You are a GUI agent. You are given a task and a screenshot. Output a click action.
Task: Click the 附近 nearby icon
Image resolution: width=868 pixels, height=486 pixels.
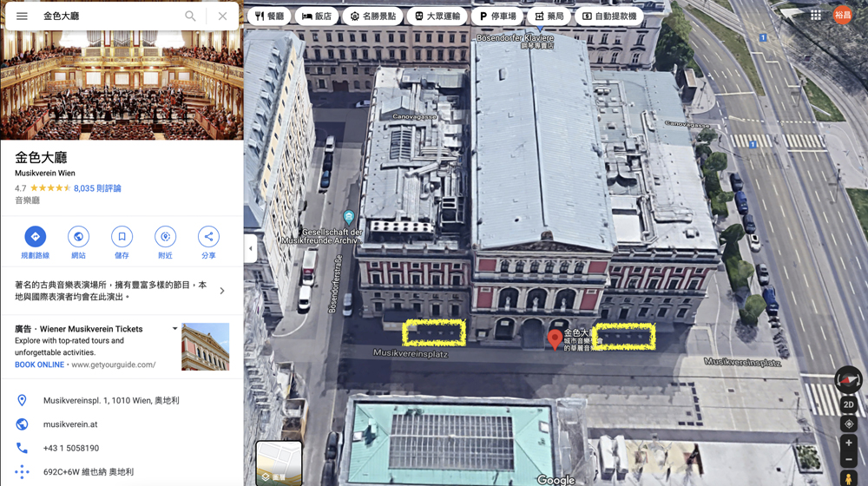point(165,237)
